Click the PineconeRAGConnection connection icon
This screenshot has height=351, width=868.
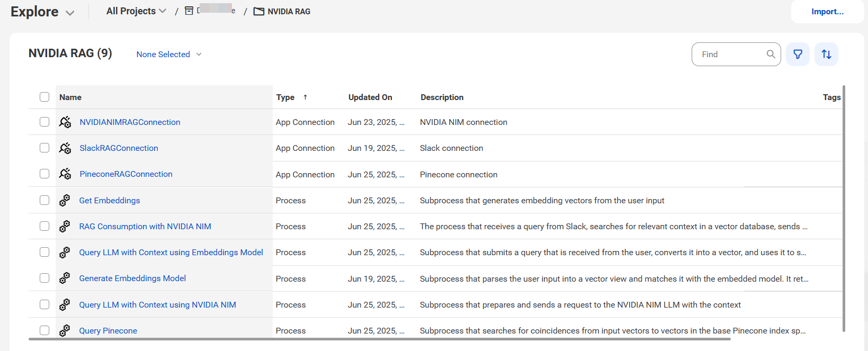(x=65, y=174)
